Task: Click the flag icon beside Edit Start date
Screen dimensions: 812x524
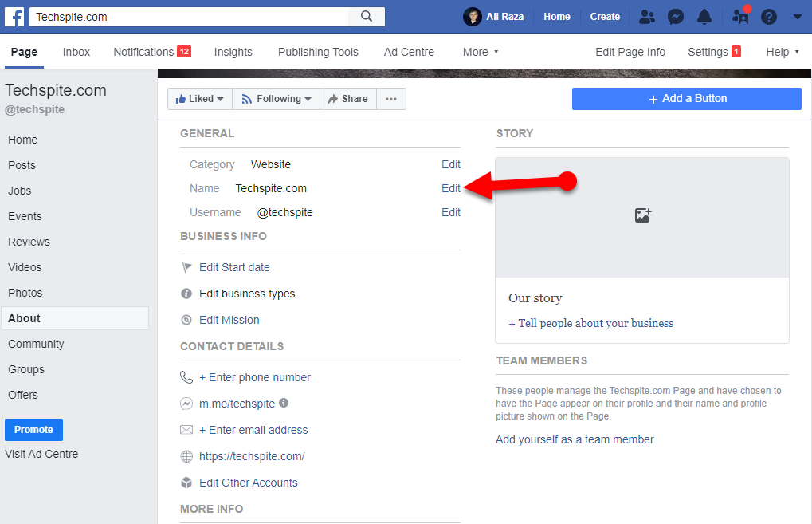Action: (186, 266)
